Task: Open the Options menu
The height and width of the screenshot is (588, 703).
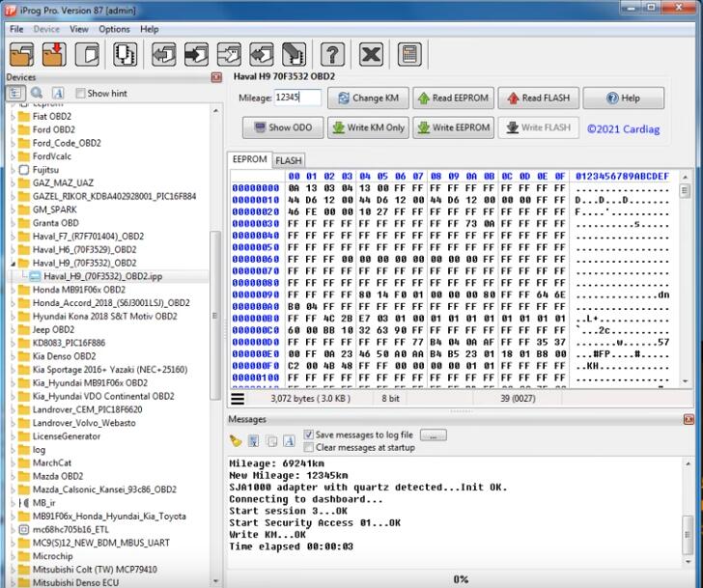Action: pyautogui.click(x=114, y=29)
